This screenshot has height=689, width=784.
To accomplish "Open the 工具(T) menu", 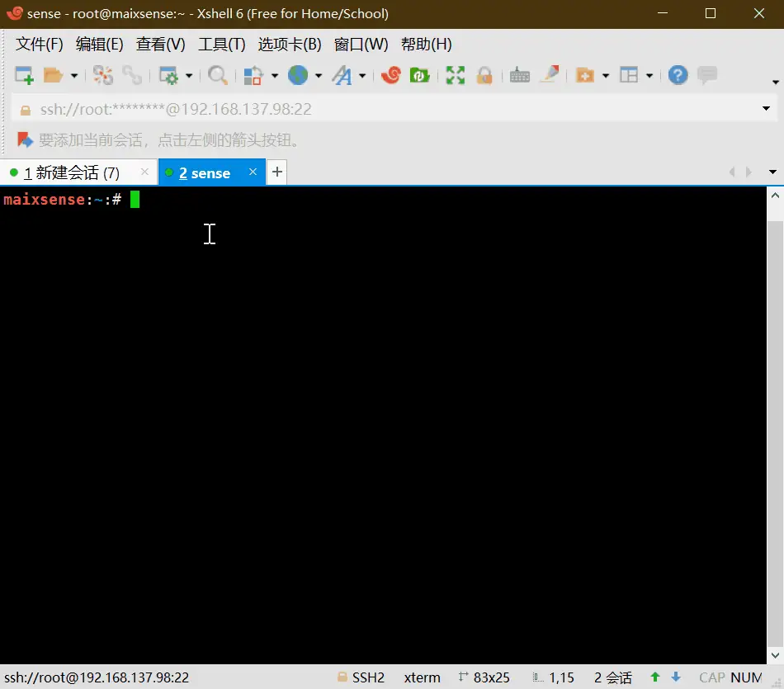I will [x=221, y=44].
